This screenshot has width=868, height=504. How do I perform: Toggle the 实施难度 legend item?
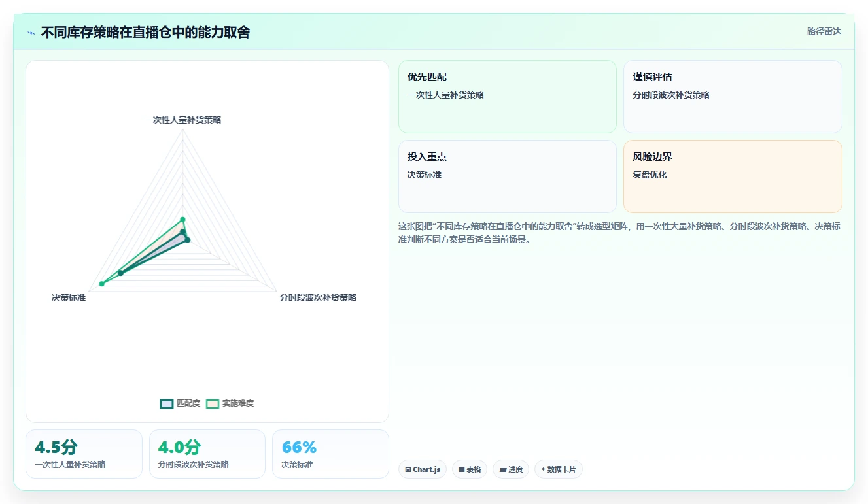click(x=230, y=403)
